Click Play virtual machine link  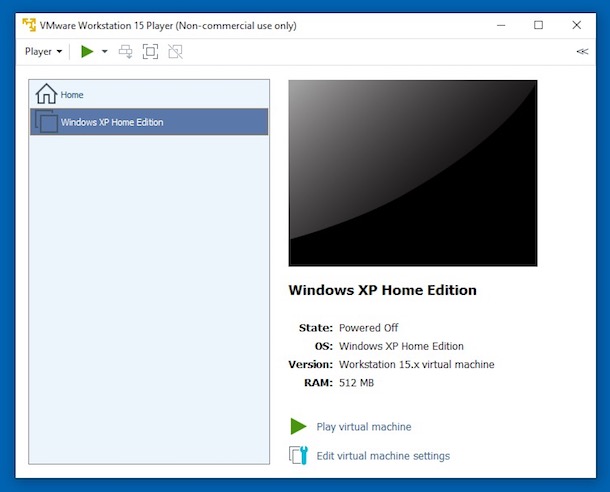[364, 427]
